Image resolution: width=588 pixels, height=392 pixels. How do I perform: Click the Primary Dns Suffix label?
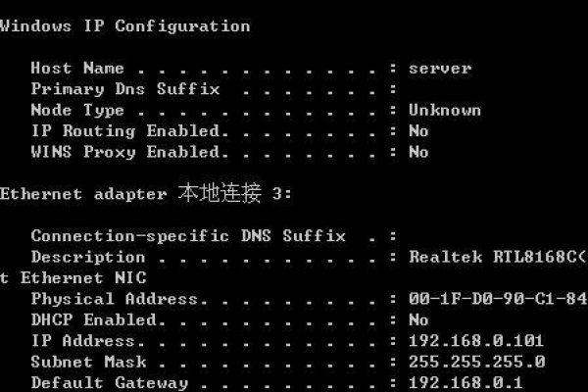(124, 89)
